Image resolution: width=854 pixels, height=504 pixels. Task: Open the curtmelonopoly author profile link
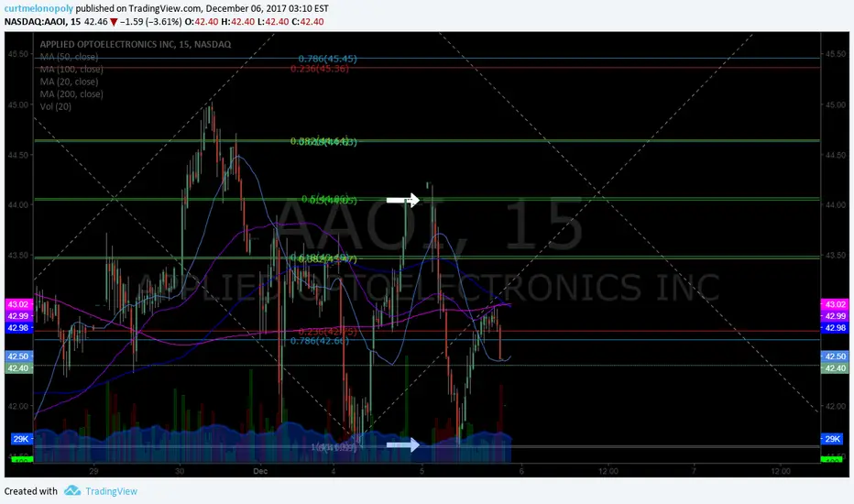tap(38, 8)
